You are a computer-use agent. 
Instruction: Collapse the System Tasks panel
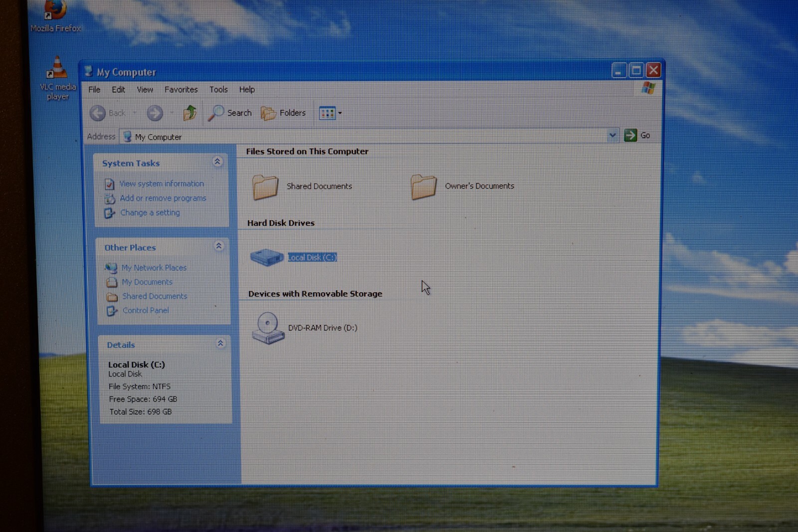[x=217, y=162]
